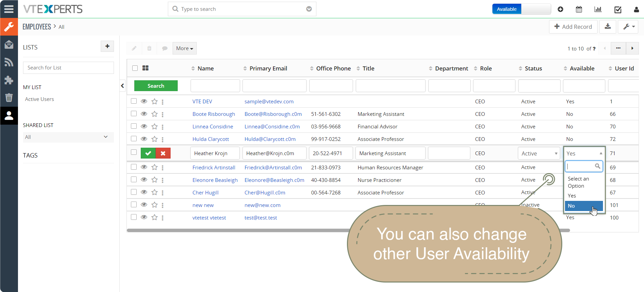Image resolution: width=644 pixels, height=292 pixels.
Task: Choose No in availability list
Action: [x=584, y=206]
